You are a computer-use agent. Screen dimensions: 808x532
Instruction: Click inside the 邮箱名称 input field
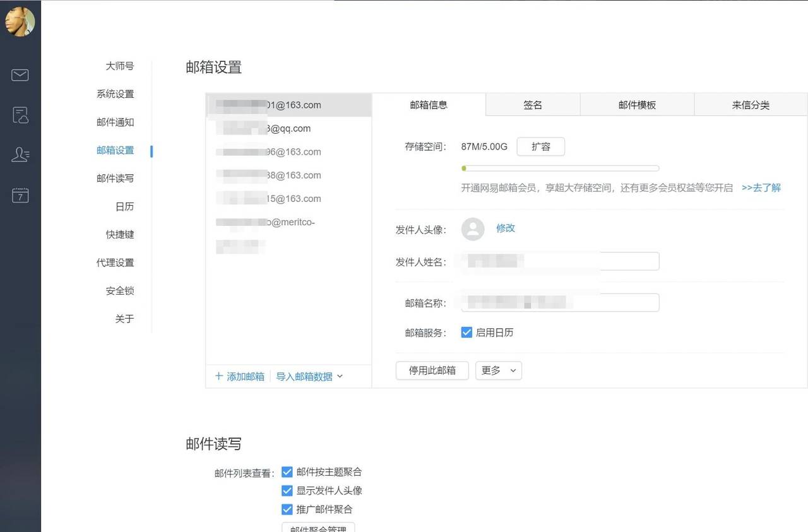tap(559, 302)
